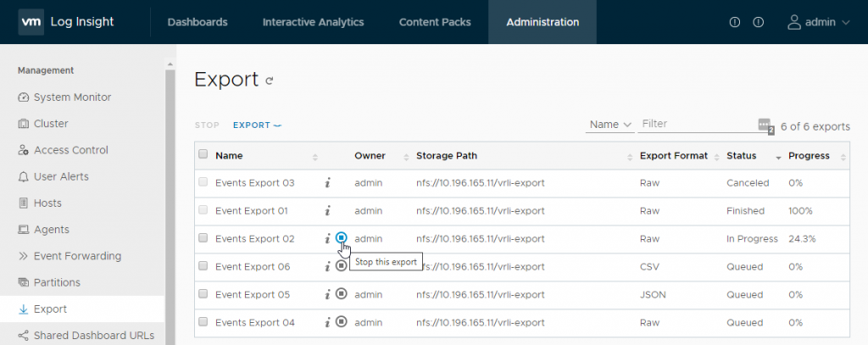Open the Name filter dropdown
868x345 pixels.
coord(609,124)
